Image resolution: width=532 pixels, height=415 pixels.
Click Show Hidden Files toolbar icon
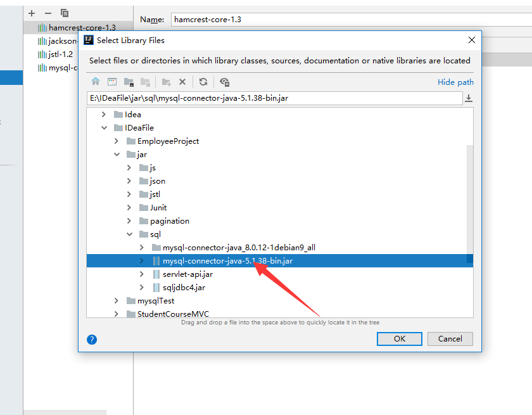click(x=224, y=82)
